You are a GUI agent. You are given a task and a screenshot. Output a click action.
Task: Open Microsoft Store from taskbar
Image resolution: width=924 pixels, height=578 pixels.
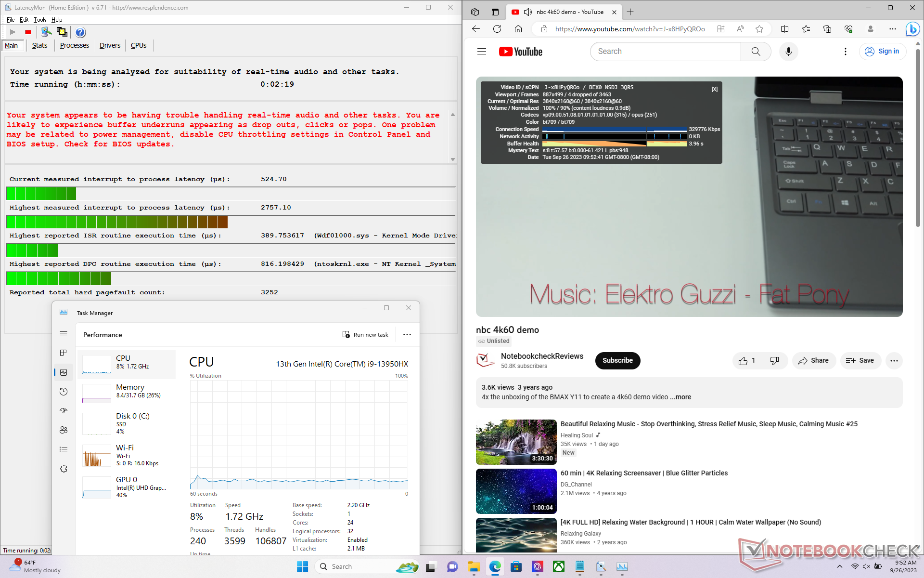tap(516, 567)
